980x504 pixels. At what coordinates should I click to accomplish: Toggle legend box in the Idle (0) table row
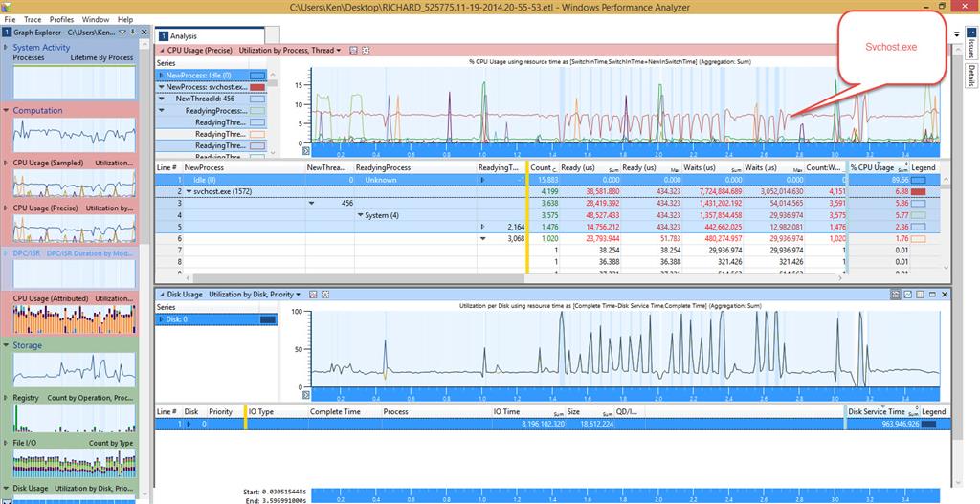tap(920, 180)
